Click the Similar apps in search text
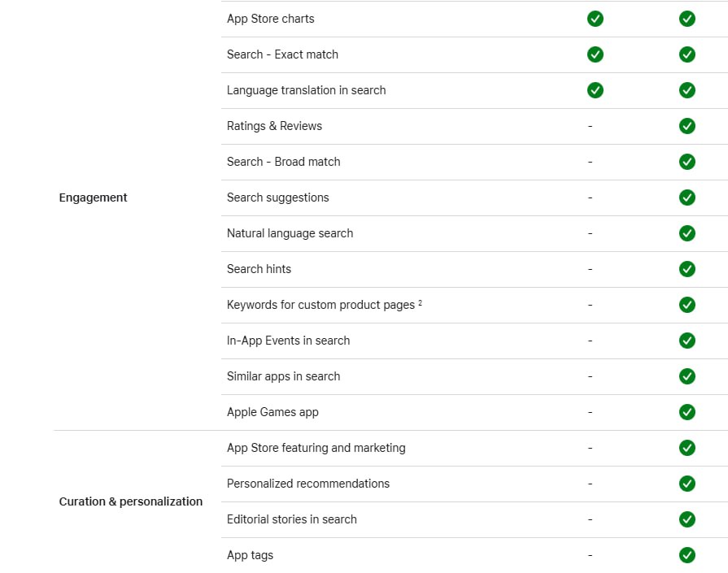Image resolution: width=728 pixels, height=573 pixels. (283, 376)
